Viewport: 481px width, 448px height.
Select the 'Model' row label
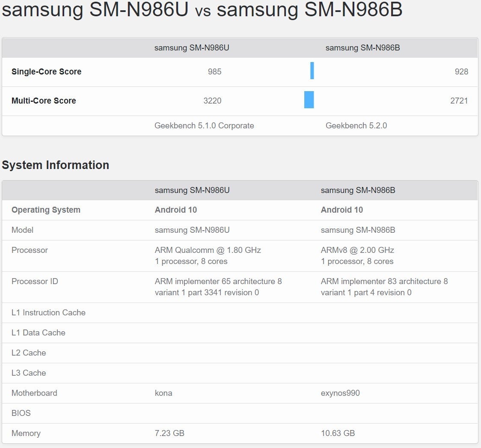[22, 230]
